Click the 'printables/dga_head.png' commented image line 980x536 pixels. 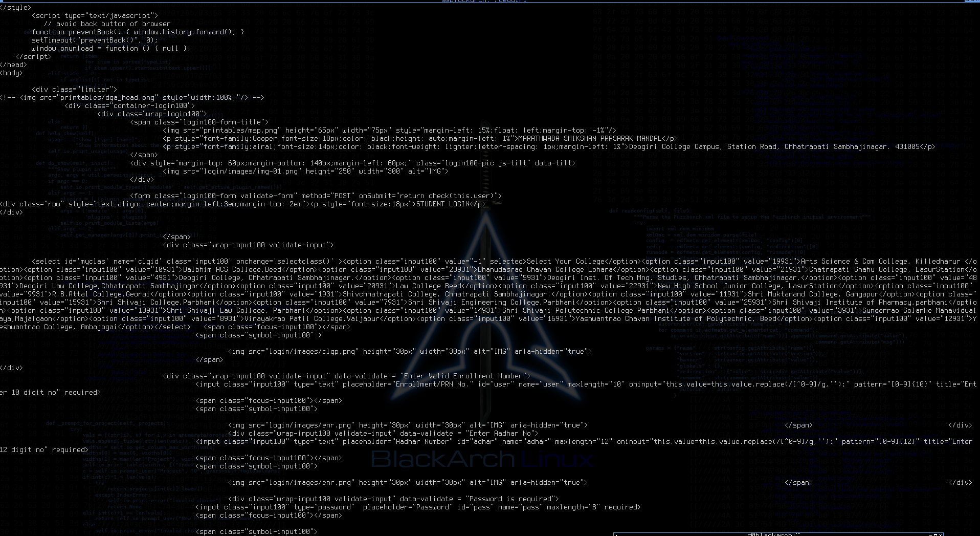[132, 97]
